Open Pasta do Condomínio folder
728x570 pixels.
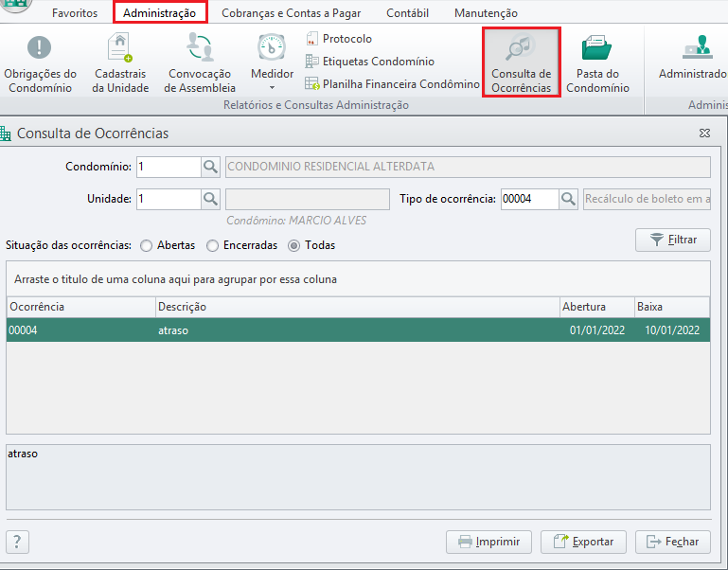pos(597,63)
